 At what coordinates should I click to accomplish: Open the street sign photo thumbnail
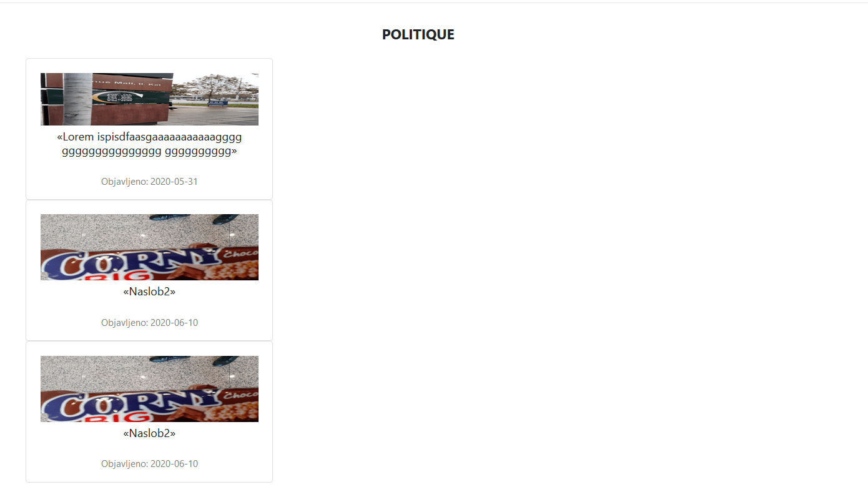(149, 99)
